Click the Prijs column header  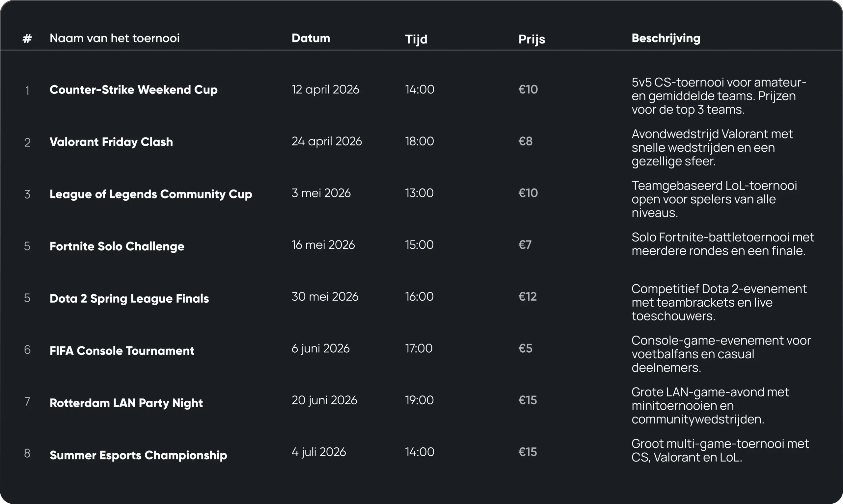click(531, 39)
